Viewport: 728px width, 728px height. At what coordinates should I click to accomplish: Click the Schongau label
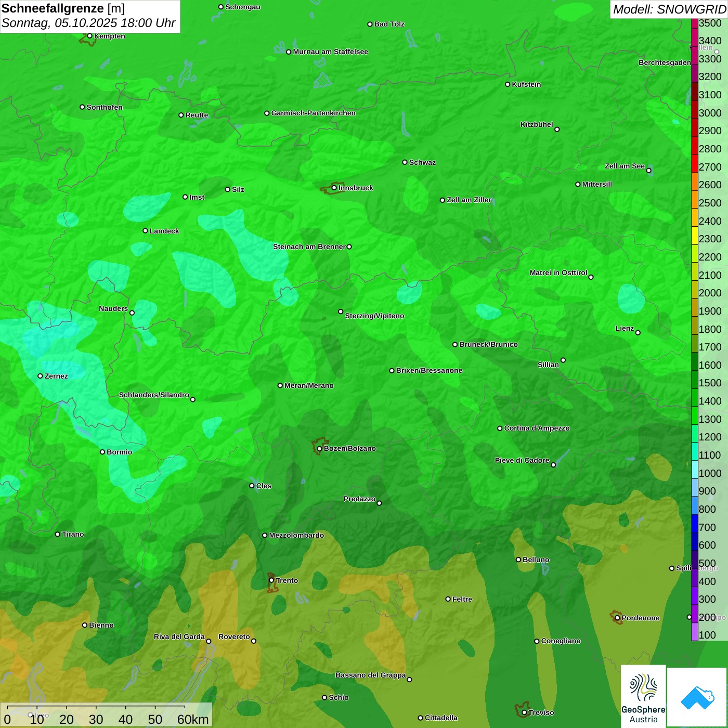point(243,7)
